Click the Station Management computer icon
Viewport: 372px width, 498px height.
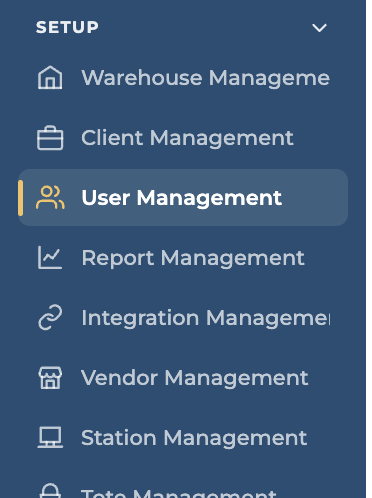click(50, 437)
